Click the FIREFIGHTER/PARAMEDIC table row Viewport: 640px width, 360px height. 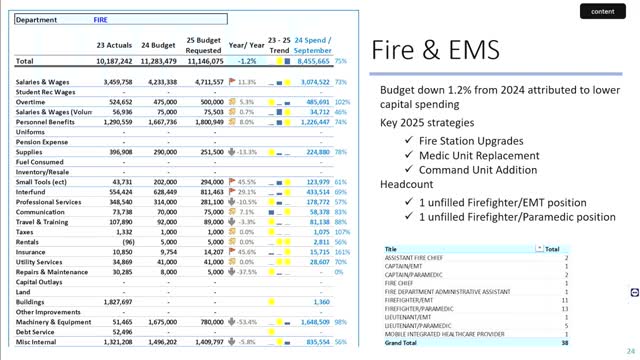(x=476, y=309)
